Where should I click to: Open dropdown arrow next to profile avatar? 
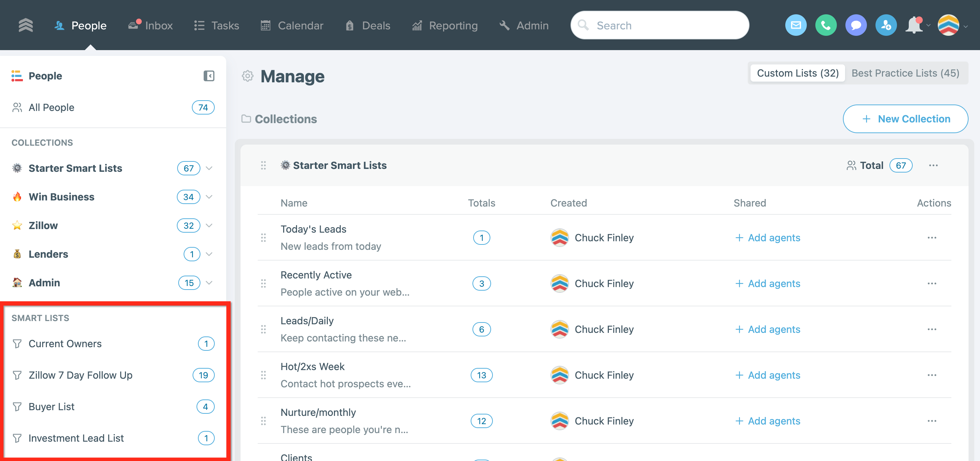click(x=966, y=26)
